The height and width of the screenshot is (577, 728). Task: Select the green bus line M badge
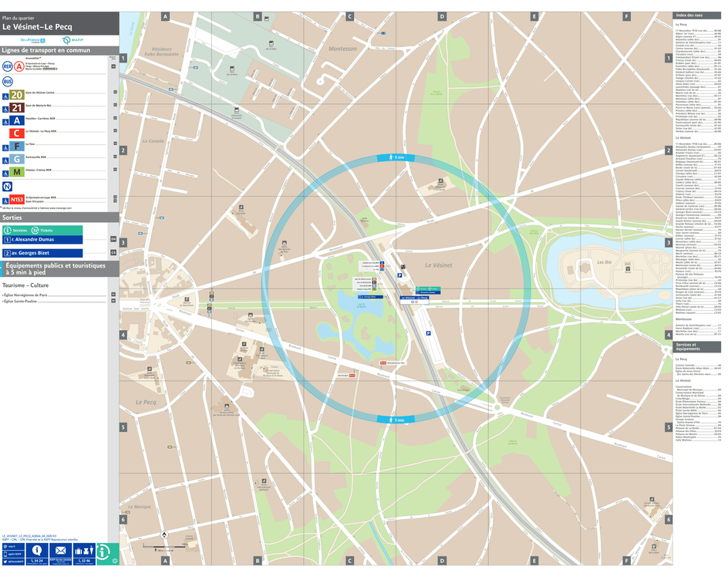coord(16,171)
